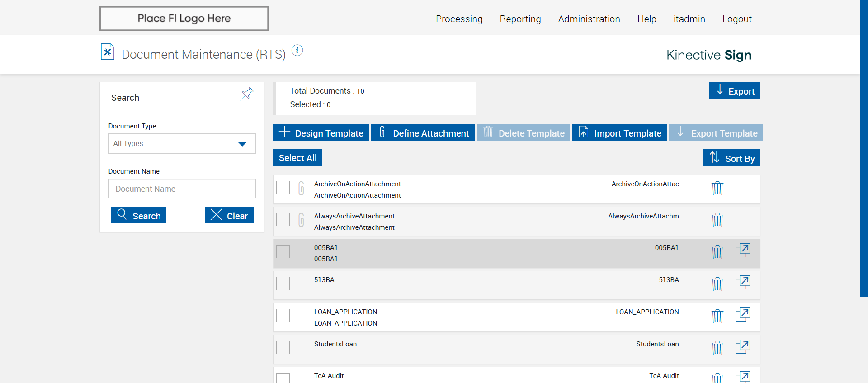Open 005BA1 template in new window icon

tap(742, 251)
